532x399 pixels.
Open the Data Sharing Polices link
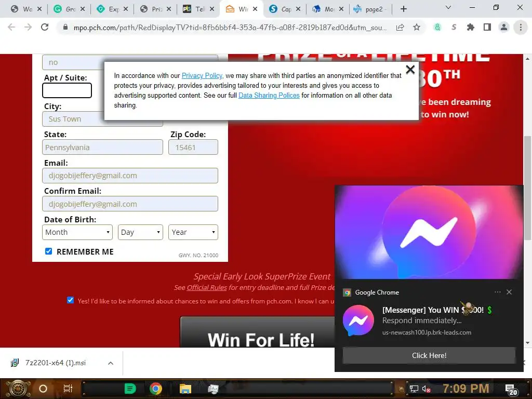[x=269, y=96]
